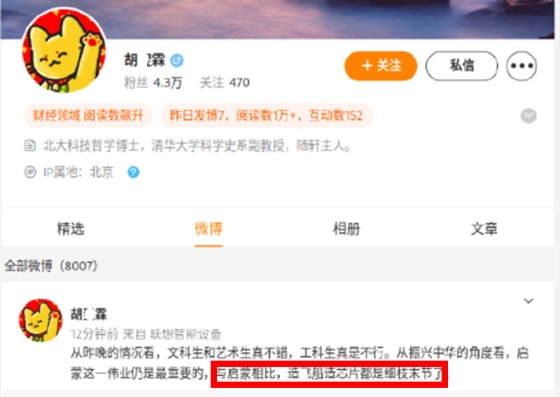This screenshot has width=560, height=397.
Task: Open the 相册 tab
Action: pyautogui.click(x=346, y=229)
